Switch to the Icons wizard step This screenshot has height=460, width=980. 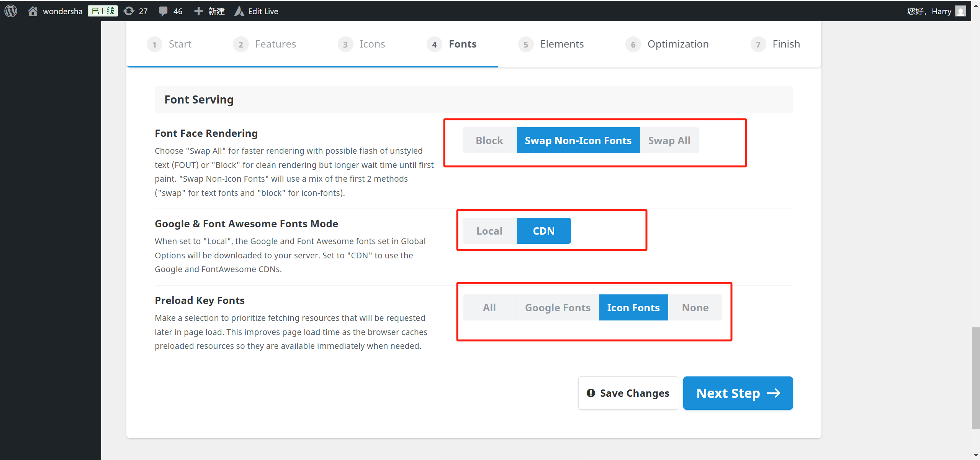click(371, 44)
